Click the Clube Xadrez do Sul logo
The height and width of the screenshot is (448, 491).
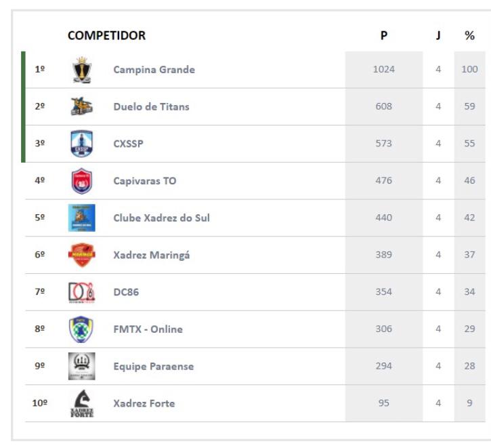[x=82, y=218]
